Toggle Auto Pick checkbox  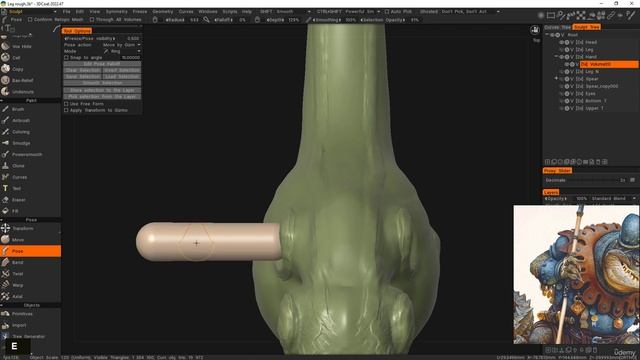point(387,12)
